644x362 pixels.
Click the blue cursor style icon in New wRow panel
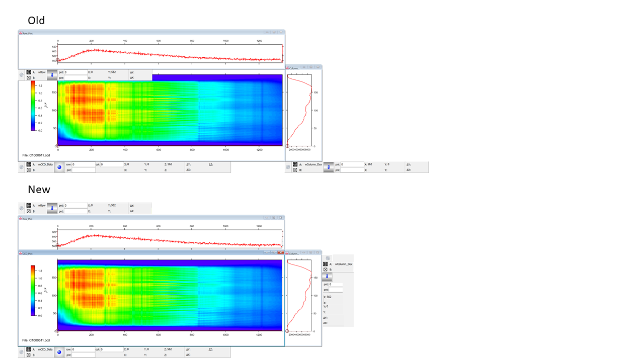pos(52,208)
